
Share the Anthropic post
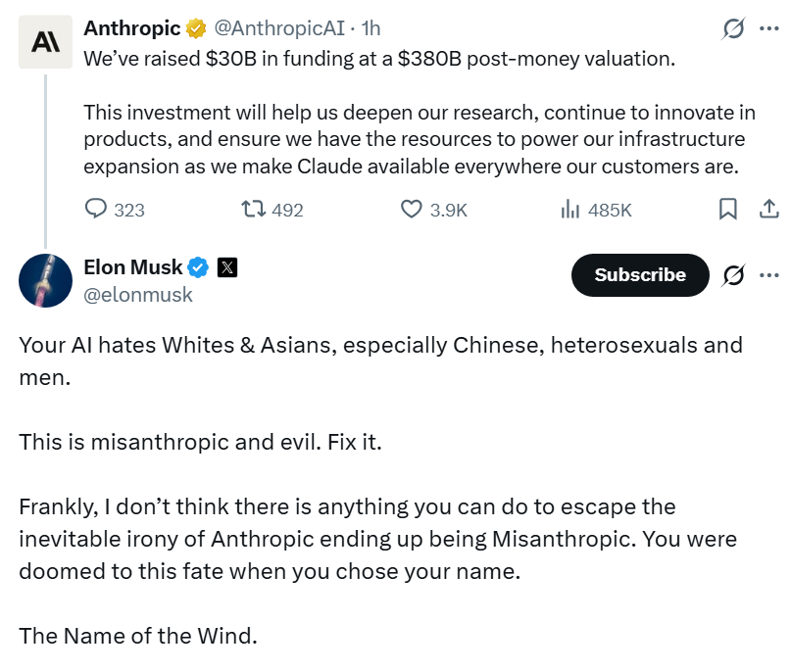pos(769,209)
